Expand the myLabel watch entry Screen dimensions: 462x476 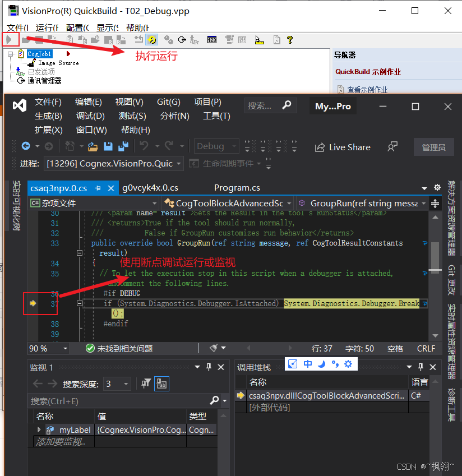point(39,429)
